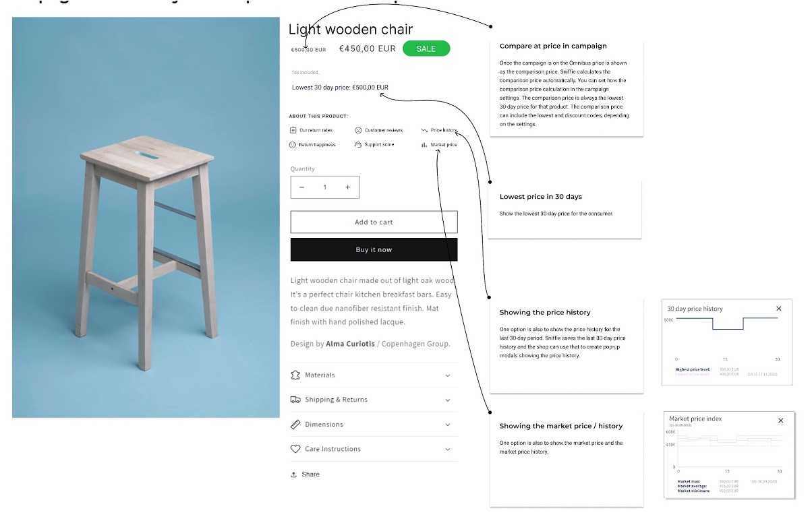Click the Share upload icon
Image resolution: width=812 pixels, height=523 pixels.
[294, 474]
